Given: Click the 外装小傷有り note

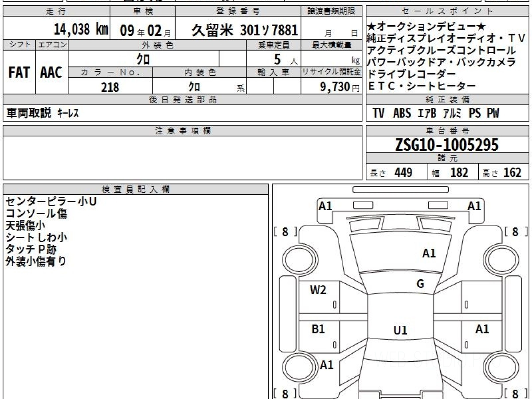Looking at the screenshot, I should tap(36, 261).
